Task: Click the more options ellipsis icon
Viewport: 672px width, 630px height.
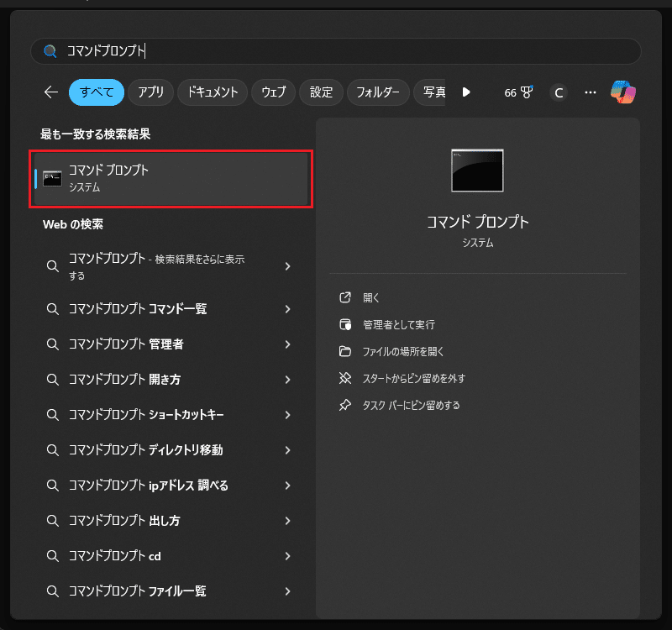Action: 590,92
